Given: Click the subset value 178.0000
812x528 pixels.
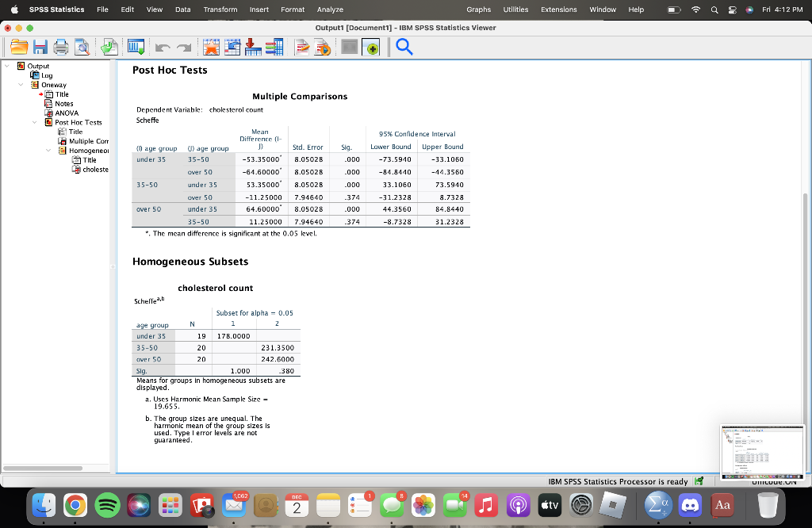Looking at the screenshot, I should tap(234, 336).
